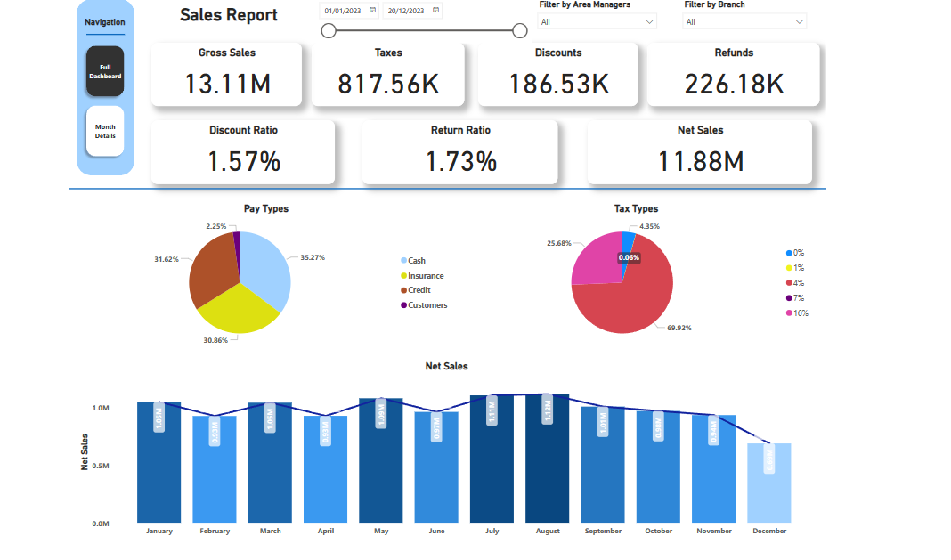Click the end date field 20/12/2023
This screenshot has width=951, height=560.
[406, 11]
